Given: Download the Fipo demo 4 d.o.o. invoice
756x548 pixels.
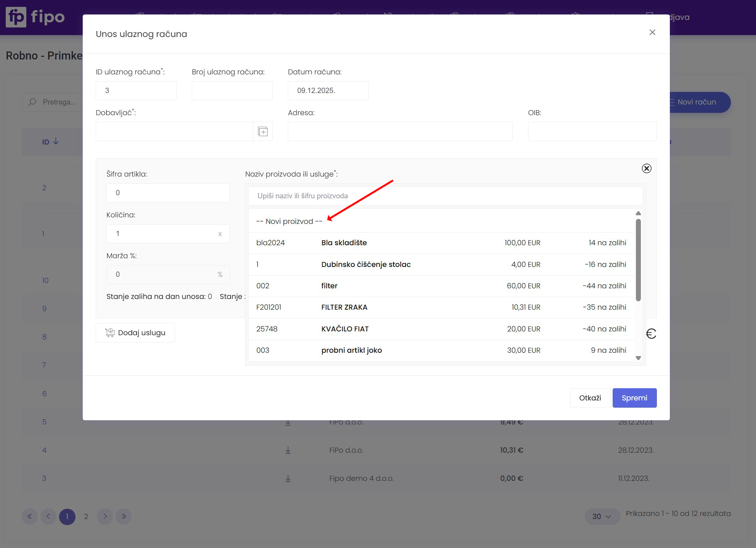Looking at the screenshot, I should click(288, 479).
